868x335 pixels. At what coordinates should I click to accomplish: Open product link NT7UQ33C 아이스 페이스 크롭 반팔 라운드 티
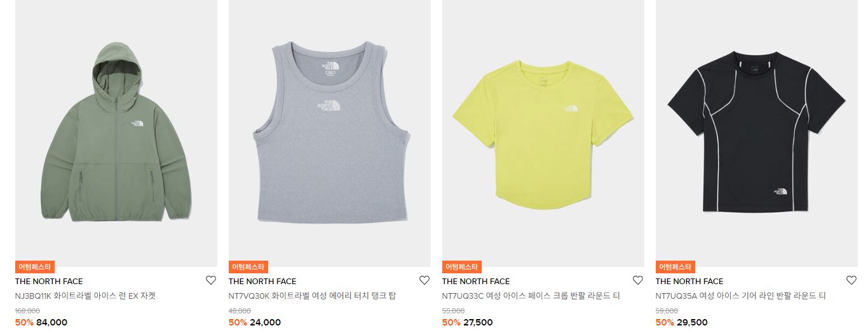click(x=531, y=296)
